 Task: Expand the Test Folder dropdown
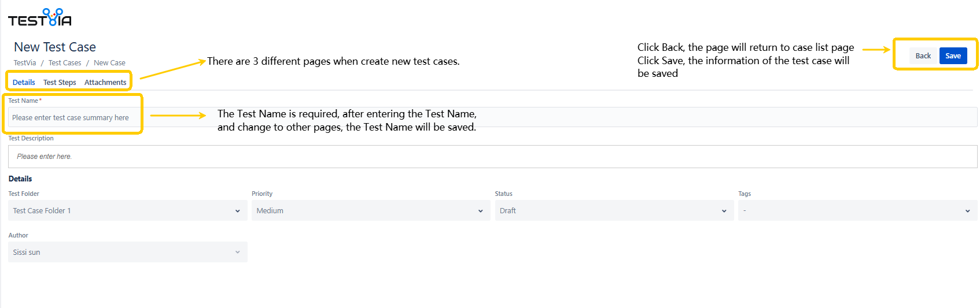(x=127, y=211)
